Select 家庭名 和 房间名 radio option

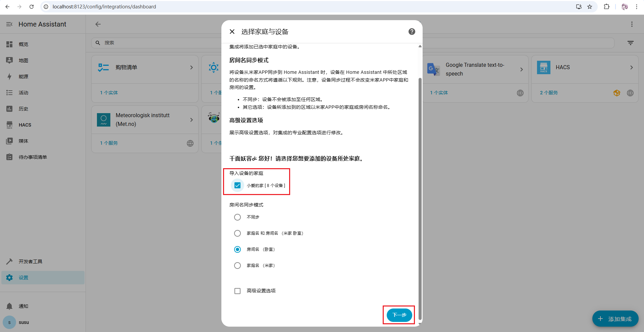point(237,233)
